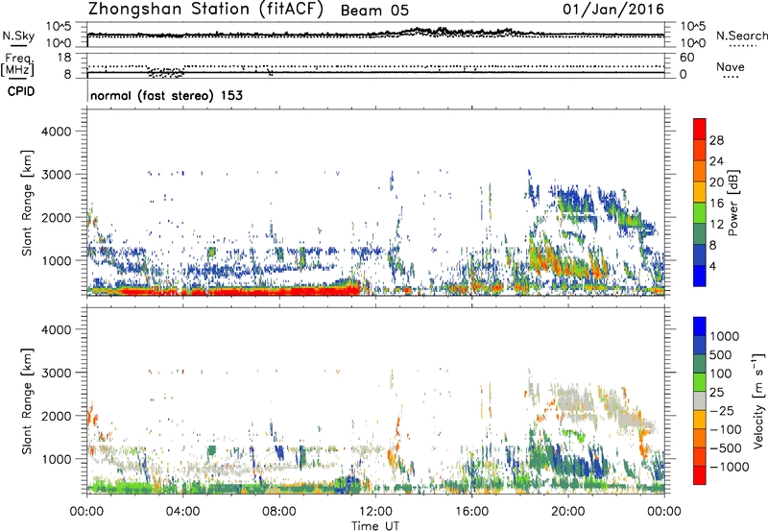Pick the orange 20–24 dB power colorbar segment

point(700,172)
